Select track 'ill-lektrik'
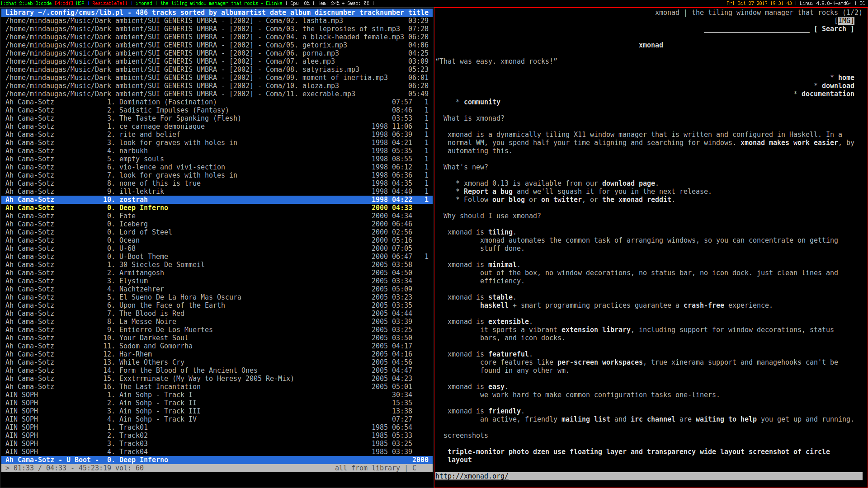This screenshot has width=868, height=488. [x=217, y=192]
